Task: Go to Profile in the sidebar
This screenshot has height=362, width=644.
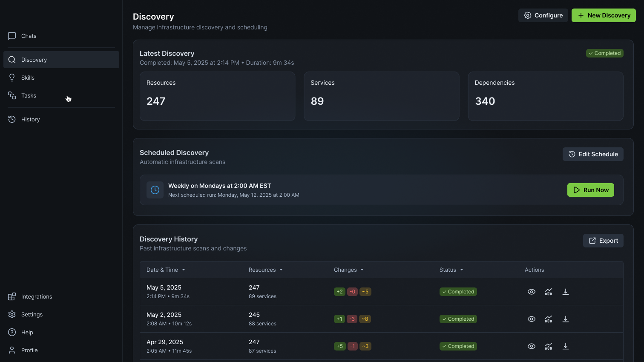Action: coord(29,350)
